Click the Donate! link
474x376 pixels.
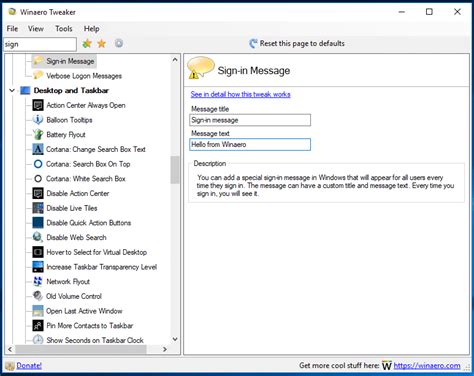click(x=29, y=366)
